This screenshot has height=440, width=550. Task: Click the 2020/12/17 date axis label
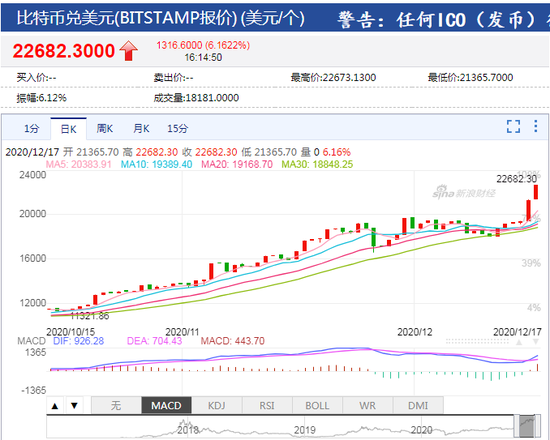[x=517, y=332]
